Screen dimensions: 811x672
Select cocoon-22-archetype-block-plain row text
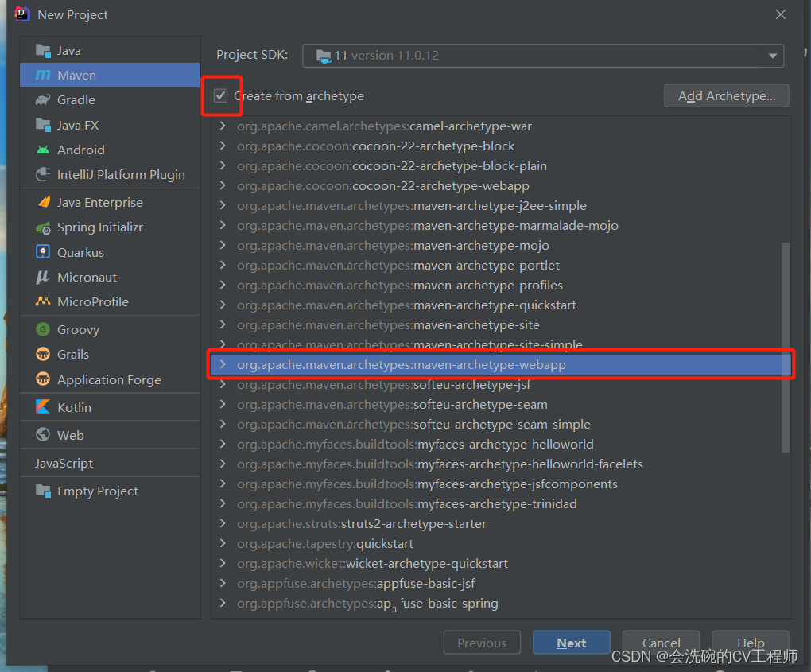pos(392,166)
